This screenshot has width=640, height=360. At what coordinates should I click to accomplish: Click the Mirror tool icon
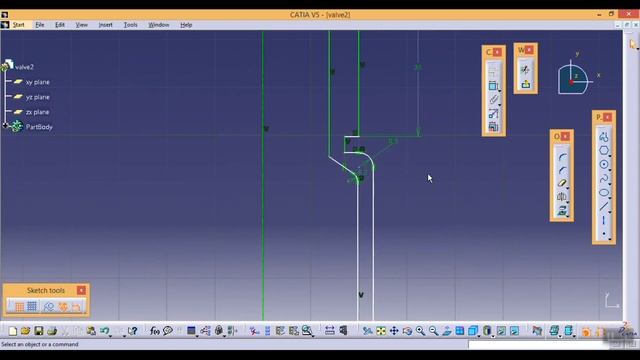click(562, 197)
